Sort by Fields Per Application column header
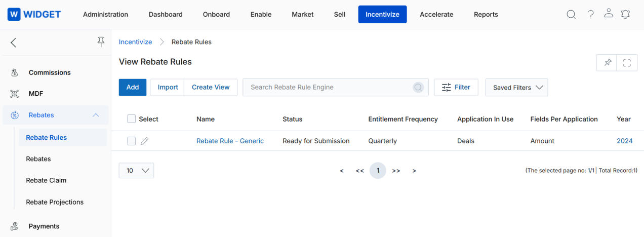 pos(564,119)
